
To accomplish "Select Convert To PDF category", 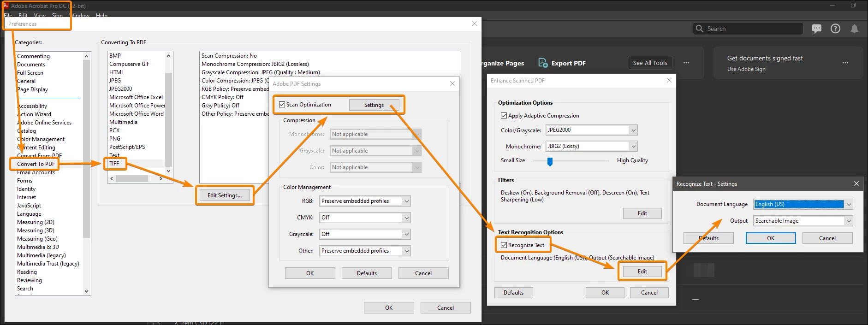I will pos(36,164).
